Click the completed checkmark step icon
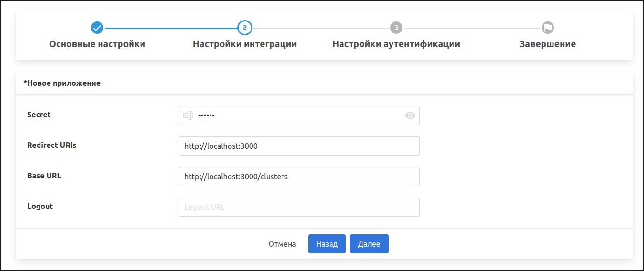Screen dimensions: 644x271 click(97, 28)
